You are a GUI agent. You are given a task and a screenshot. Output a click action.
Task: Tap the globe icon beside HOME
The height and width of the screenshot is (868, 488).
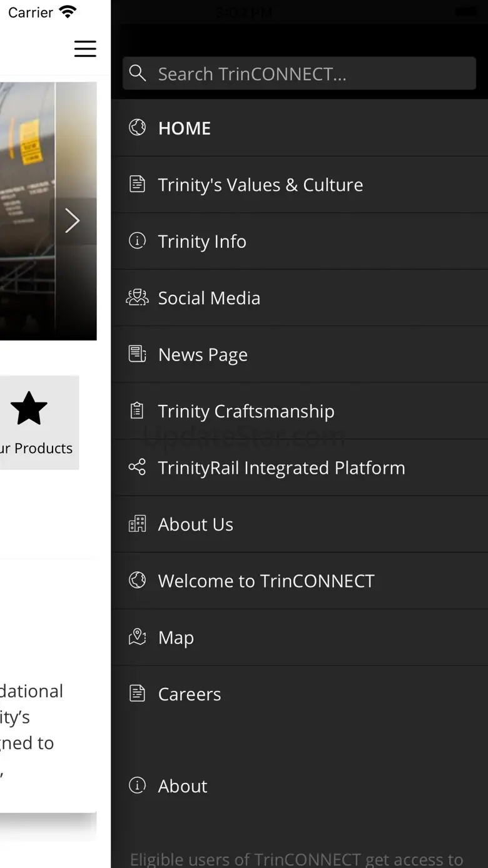(137, 128)
